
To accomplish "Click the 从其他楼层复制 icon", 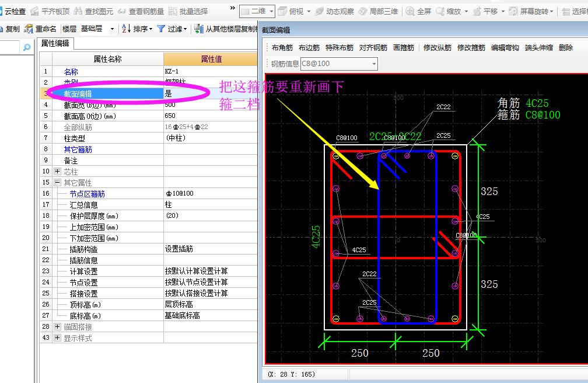I will click(x=199, y=29).
